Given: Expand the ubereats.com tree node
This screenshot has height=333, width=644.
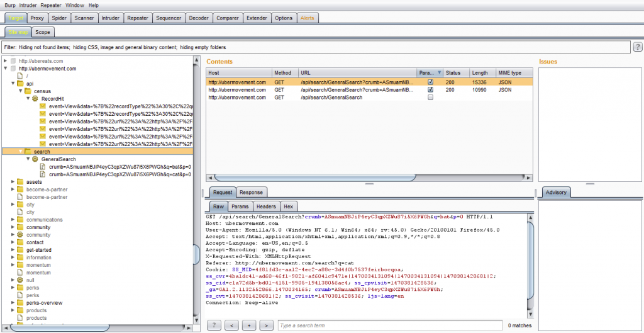Looking at the screenshot, I should click(x=5, y=61).
